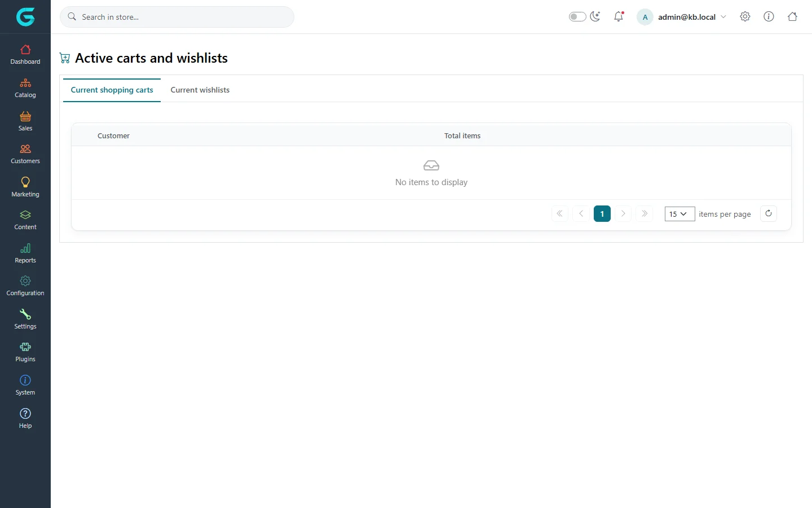Click the gear icon in the top bar
The height and width of the screenshot is (508, 812).
click(745, 16)
